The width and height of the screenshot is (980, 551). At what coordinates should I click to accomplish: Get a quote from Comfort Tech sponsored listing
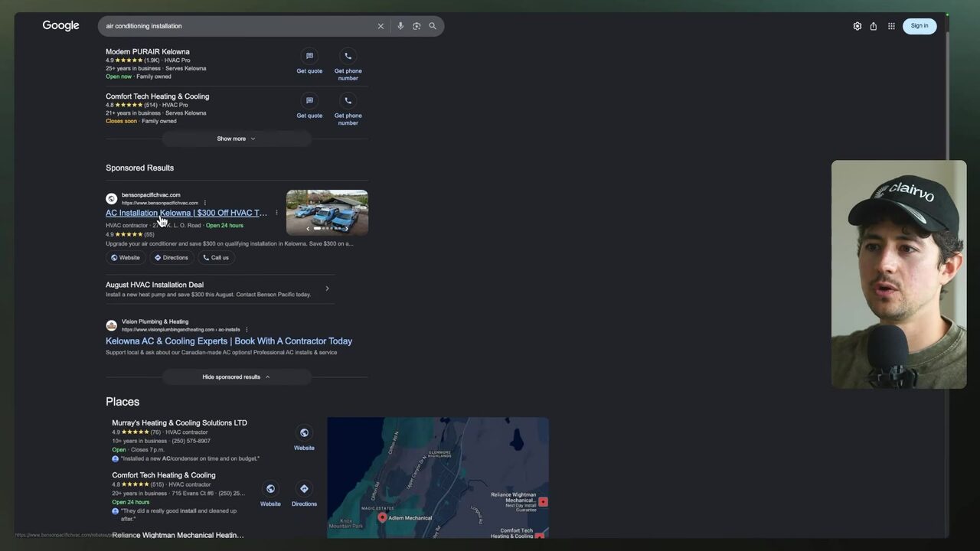click(x=309, y=106)
